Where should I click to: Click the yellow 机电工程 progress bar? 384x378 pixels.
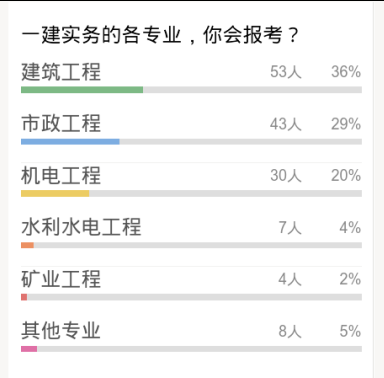click(x=55, y=193)
